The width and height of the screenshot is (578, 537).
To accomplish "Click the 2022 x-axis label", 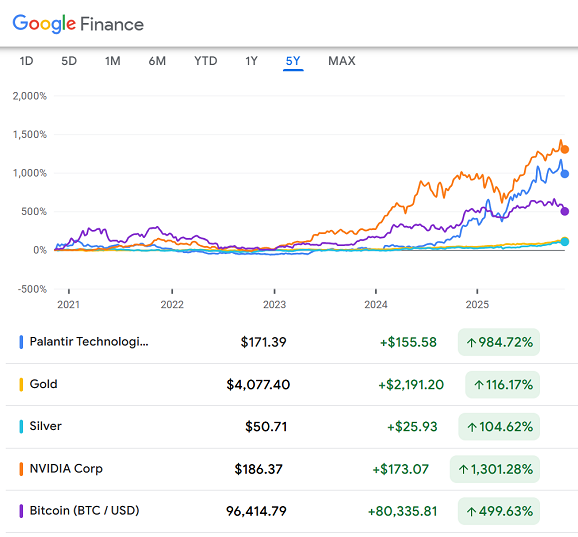I will [172, 304].
